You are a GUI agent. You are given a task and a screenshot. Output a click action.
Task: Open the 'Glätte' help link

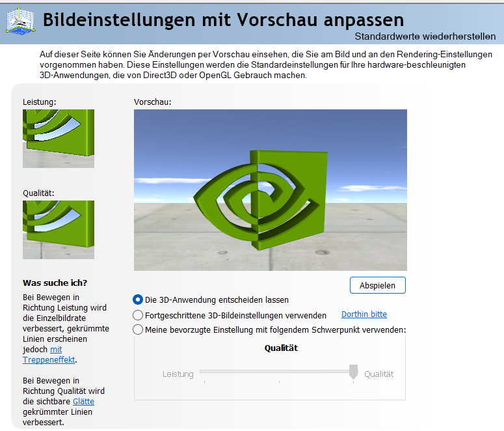point(84,402)
